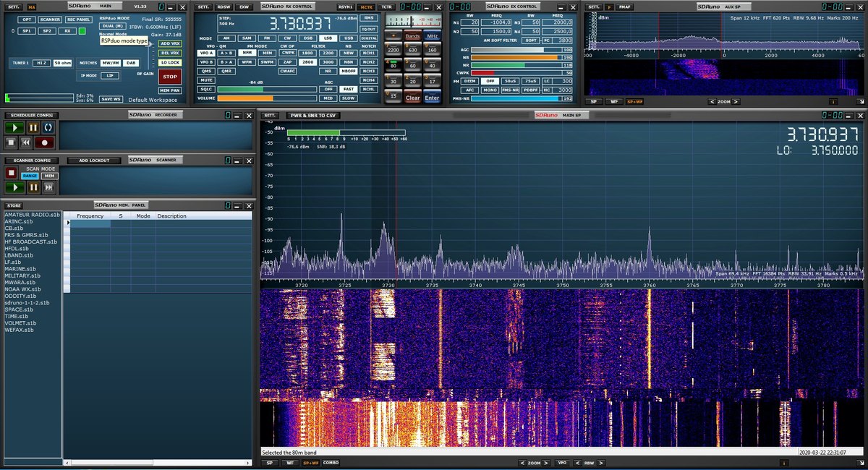Switch demodulation mode to USB
Image resolution: width=868 pixels, height=470 pixels.
(x=349, y=38)
